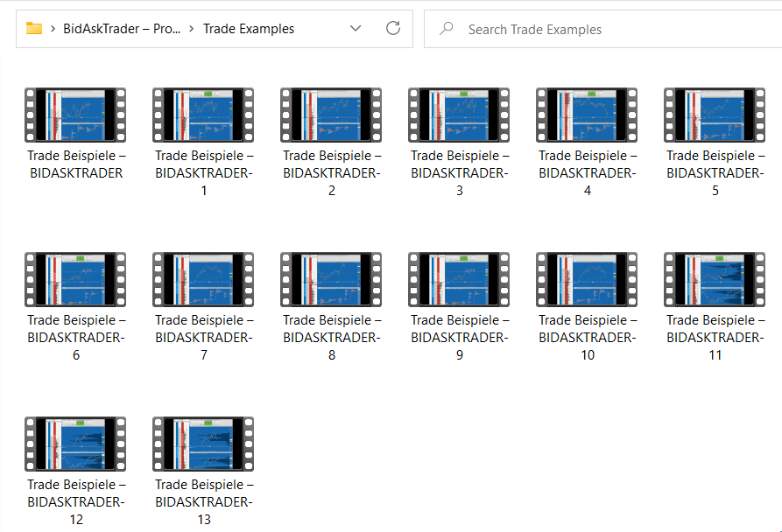Expand the address bar history dropdown
The height and width of the screenshot is (532, 782).
[x=356, y=29]
